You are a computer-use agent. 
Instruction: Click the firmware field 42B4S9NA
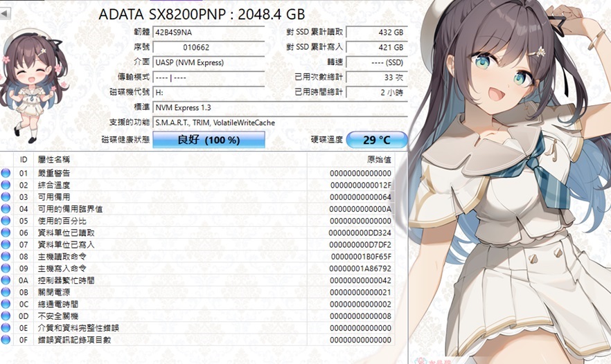pyautogui.click(x=209, y=33)
